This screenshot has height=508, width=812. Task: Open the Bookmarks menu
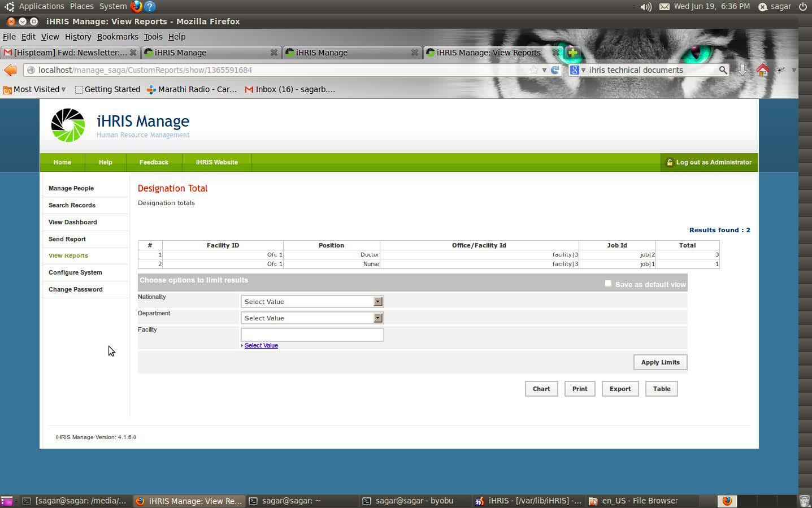pos(118,37)
